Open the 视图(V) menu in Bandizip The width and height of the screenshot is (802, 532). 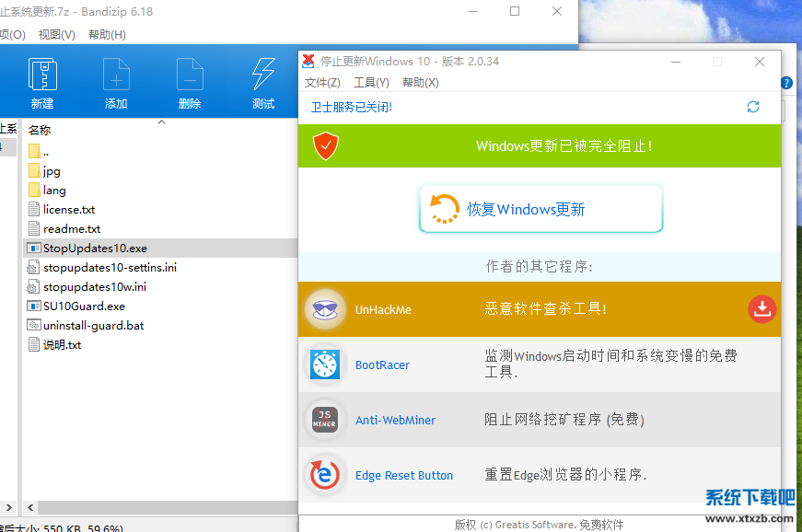[x=57, y=35]
